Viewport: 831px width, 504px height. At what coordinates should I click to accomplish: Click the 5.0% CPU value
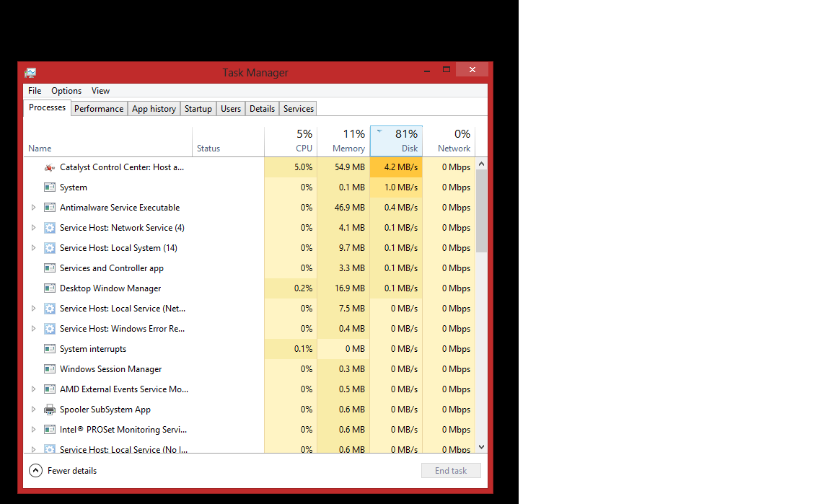(303, 167)
